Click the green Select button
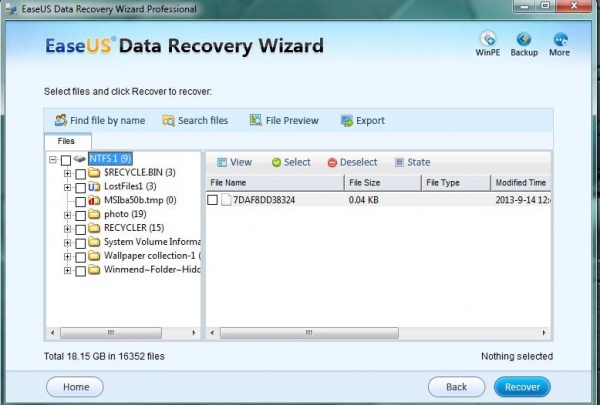600x405 pixels. (x=291, y=162)
